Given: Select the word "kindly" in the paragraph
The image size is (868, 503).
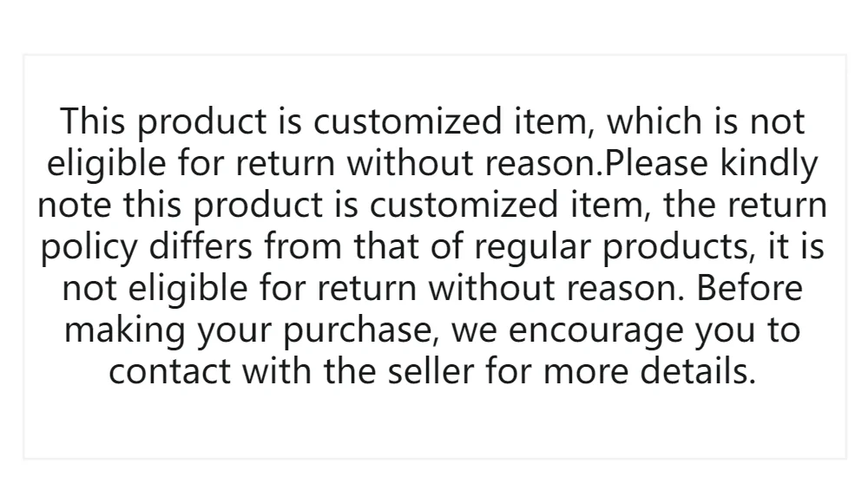Looking at the screenshot, I should tap(769, 165).
